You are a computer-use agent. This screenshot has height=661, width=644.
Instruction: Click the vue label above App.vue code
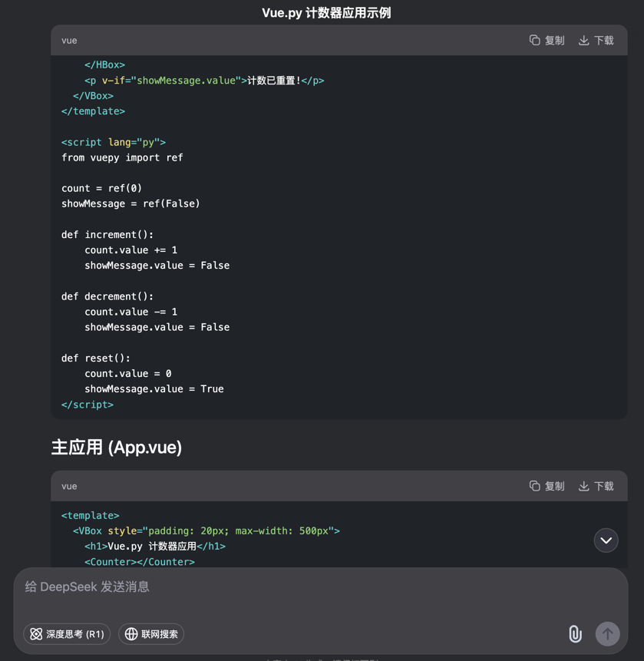click(x=69, y=486)
